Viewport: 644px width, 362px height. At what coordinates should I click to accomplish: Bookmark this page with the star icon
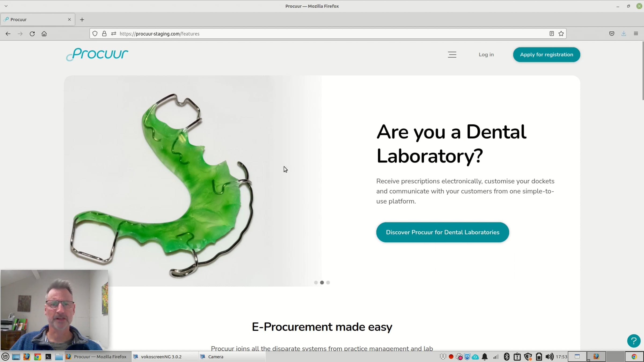(561, 34)
